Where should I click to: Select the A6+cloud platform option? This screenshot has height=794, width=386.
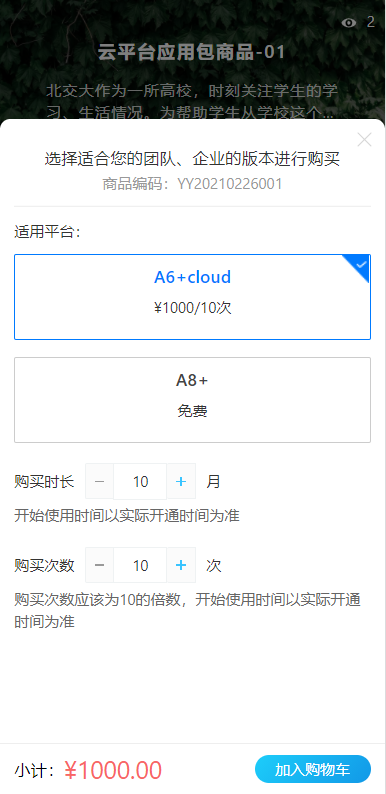tap(192, 297)
